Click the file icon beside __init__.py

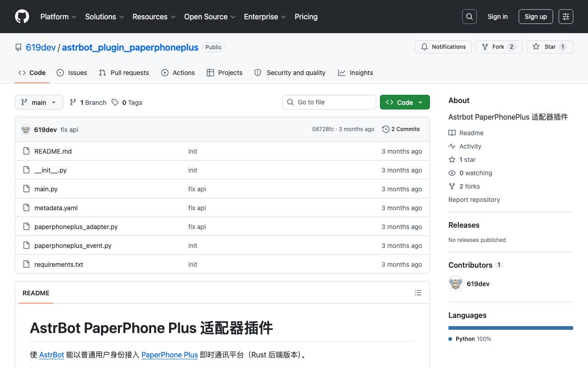pyautogui.click(x=26, y=170)
